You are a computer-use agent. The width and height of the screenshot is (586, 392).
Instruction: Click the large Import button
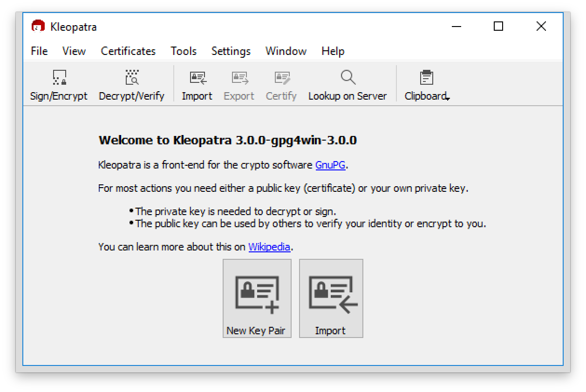click(331, 298)
